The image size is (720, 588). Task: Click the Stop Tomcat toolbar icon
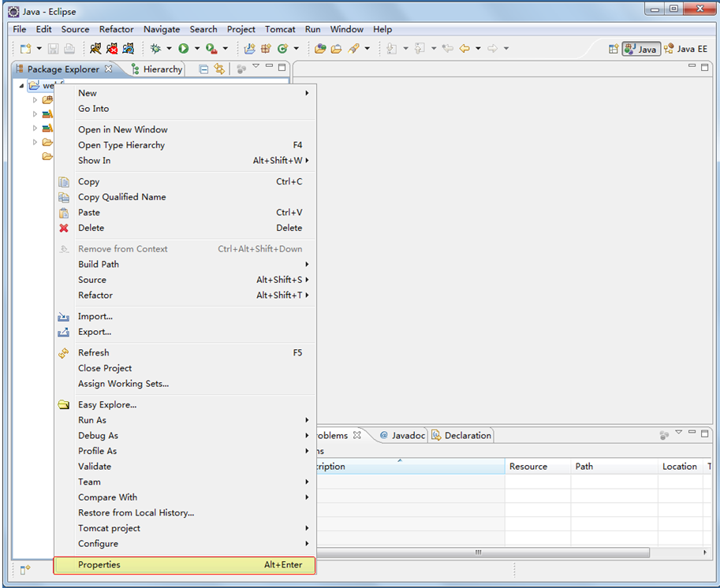(x=111, y=48)
